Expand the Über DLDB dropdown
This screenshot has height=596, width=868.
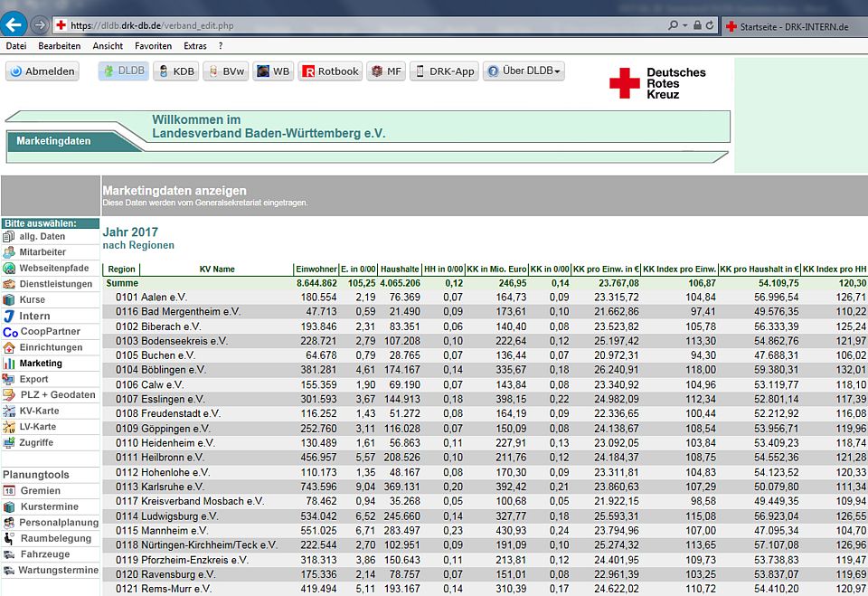[524, 71]
